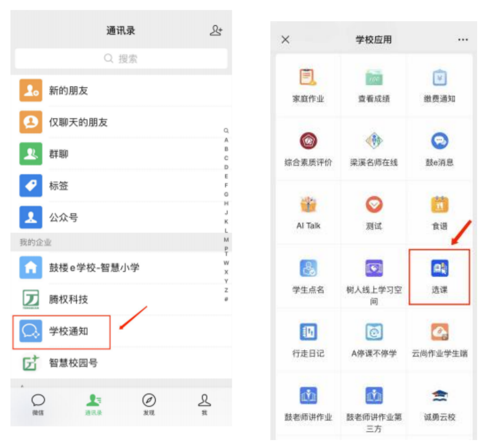This screenshot has width=485, height=448.
Task: Open 家庭作业 homework app
Action: tap(308, 86)
